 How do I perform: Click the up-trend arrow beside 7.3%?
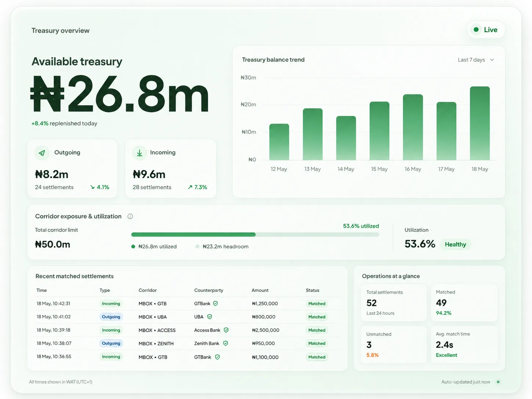[190, 187]
